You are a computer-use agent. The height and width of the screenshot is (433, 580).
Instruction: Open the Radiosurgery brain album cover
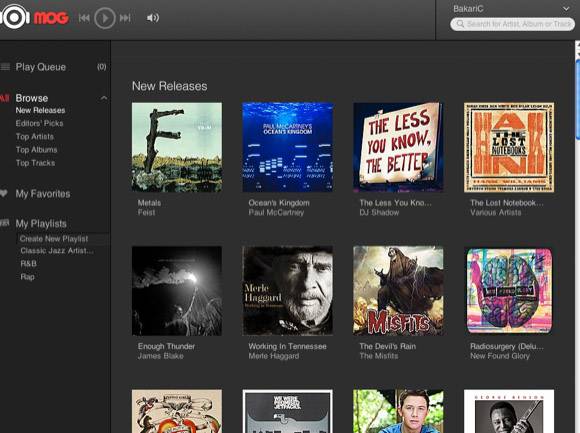(x=509, y=291)
